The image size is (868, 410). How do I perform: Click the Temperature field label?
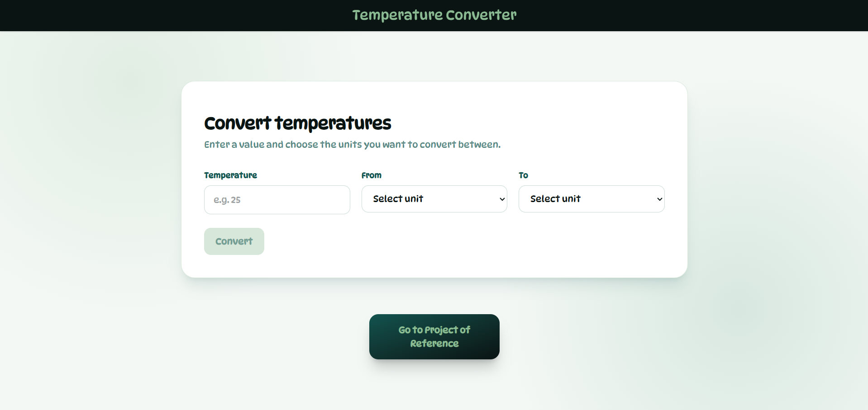(230, 175)
